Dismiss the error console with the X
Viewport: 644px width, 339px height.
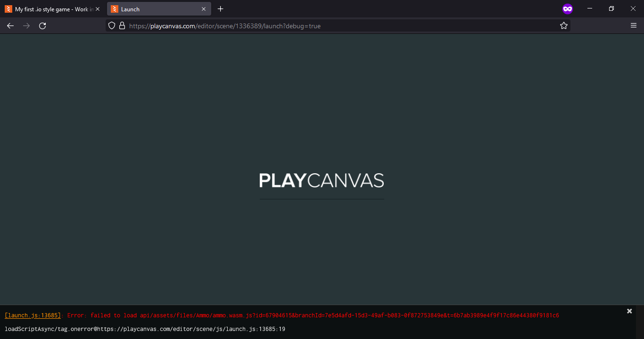click(629, 311)
